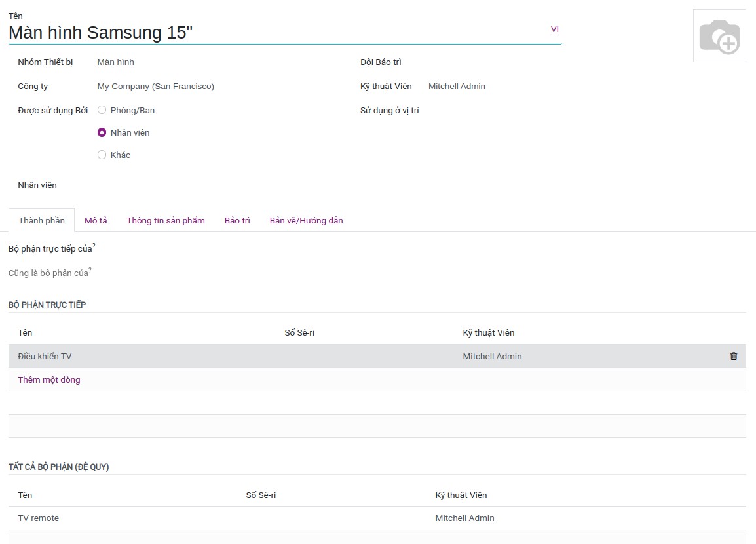Click Mitchell Admin in Điều khiển TV row
The image size is (756, 544).
492,357
